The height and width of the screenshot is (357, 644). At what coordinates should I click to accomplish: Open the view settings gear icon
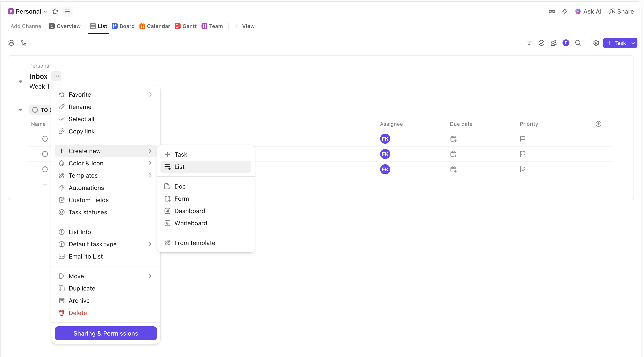pos(596,43)
